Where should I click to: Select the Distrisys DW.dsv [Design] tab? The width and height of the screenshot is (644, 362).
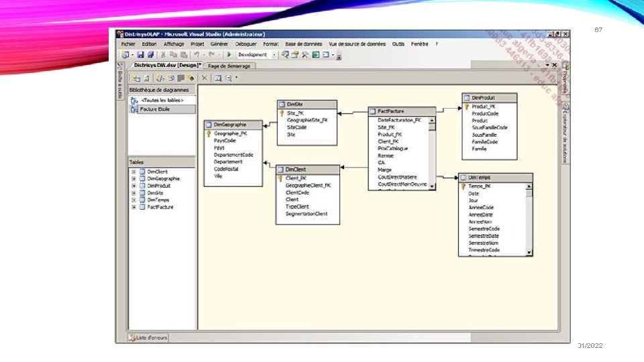pos(167,65)
